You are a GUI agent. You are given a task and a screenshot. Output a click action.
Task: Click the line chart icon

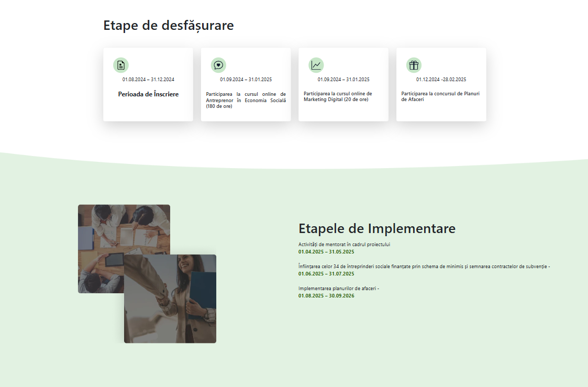pyautogui.click(x=316, y=65)
